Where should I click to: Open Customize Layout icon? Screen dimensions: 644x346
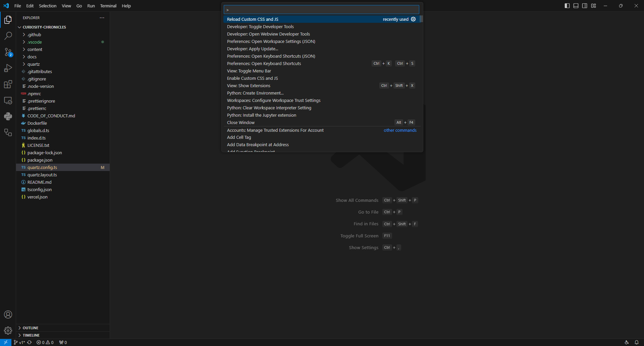tap(594, 6)
